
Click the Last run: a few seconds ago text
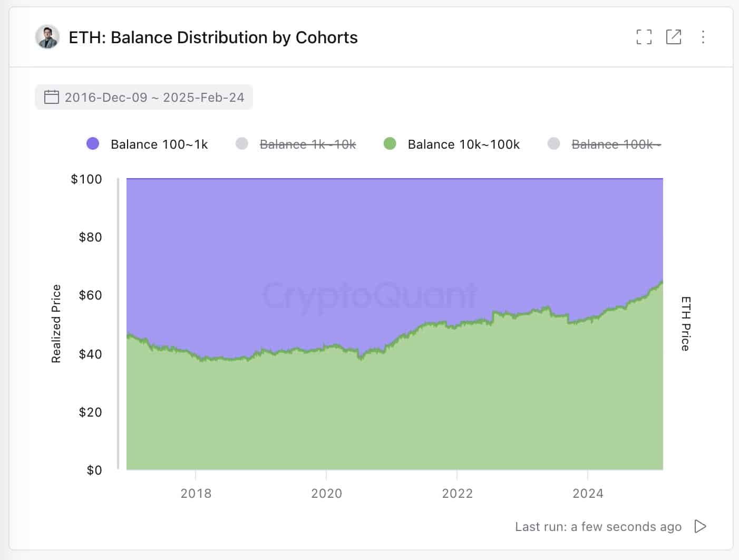tap(598, 526)
